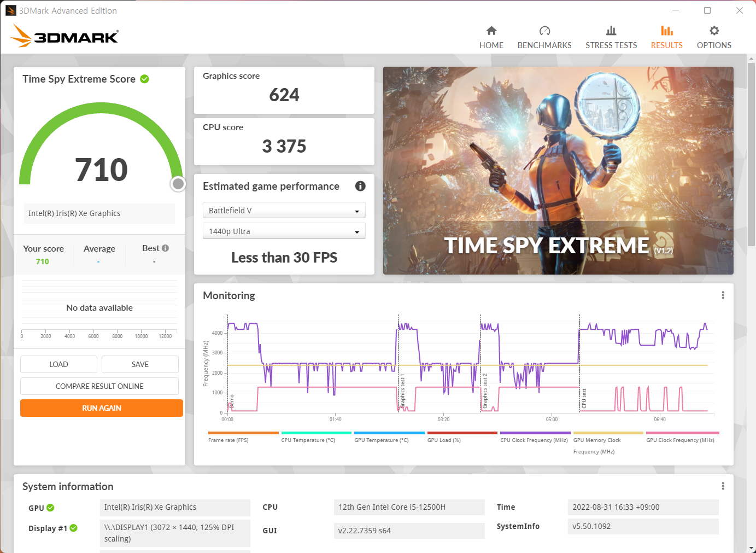This screenshot has height=553, width=756.
Task: Click the Display #1 resolution details field
Action: [x=175, y=533]
